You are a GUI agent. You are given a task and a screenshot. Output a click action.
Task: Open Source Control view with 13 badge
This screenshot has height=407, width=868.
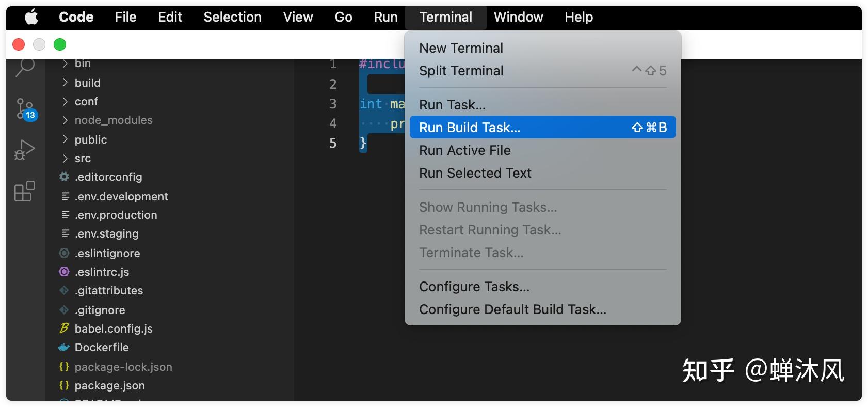tap(25, 108)
